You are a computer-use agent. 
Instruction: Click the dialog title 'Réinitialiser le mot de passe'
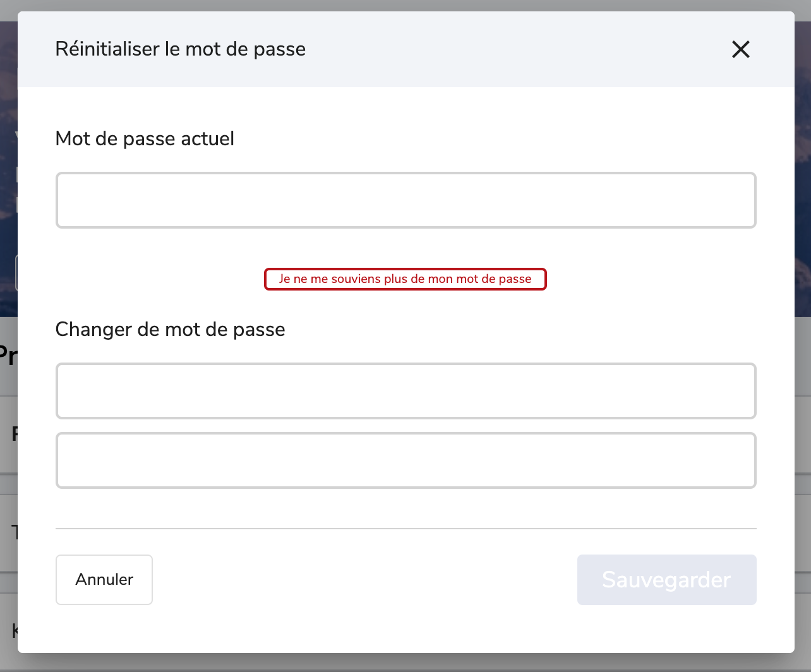(x=181, y=49)
